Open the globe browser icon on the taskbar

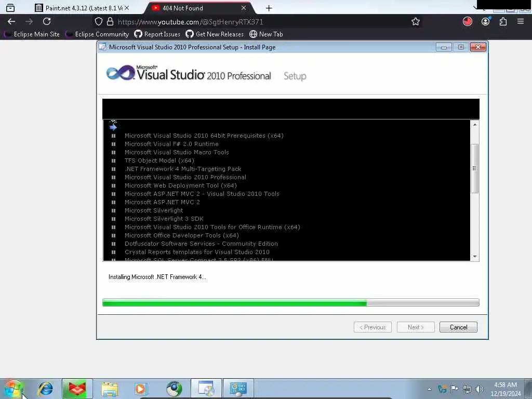tap(174, 389)
